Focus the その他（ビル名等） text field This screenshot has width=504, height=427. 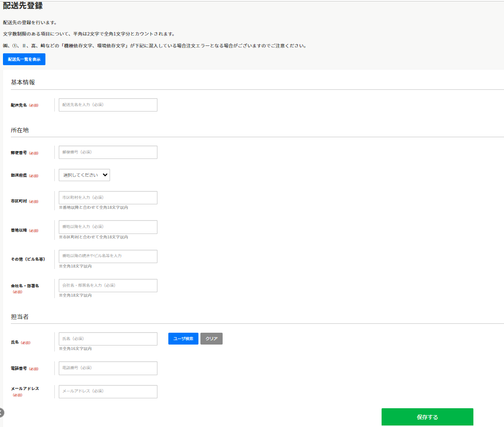[x=108, y=256]
